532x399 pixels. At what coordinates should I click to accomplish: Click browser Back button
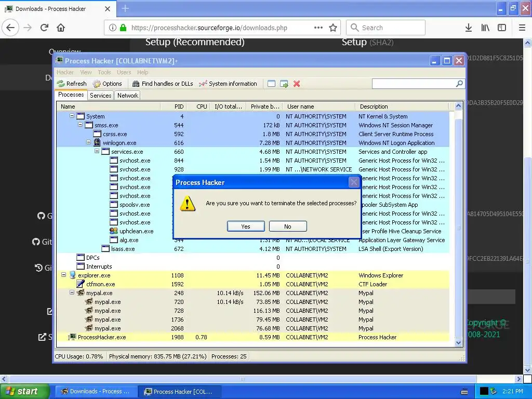pos(10,28)
